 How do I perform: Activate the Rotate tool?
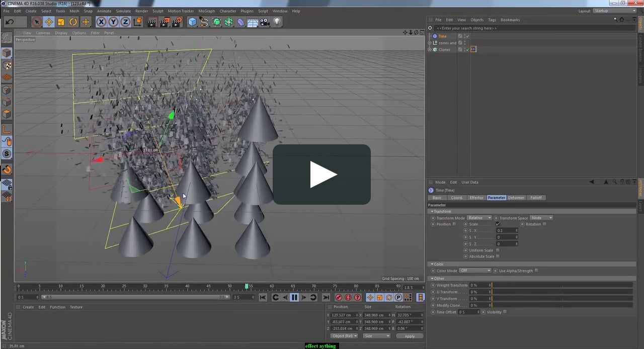pos(73,22)
